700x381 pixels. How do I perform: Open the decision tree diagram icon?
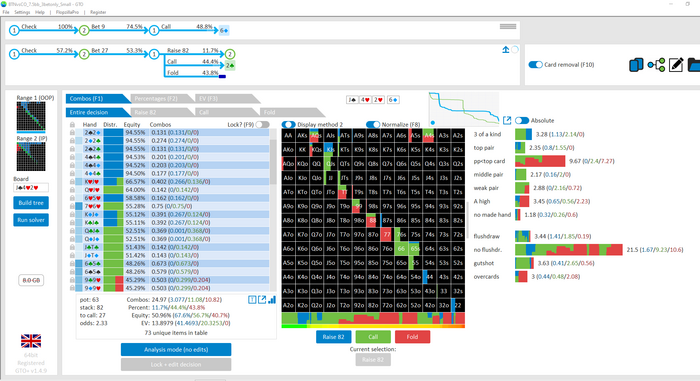coord(656,65)
